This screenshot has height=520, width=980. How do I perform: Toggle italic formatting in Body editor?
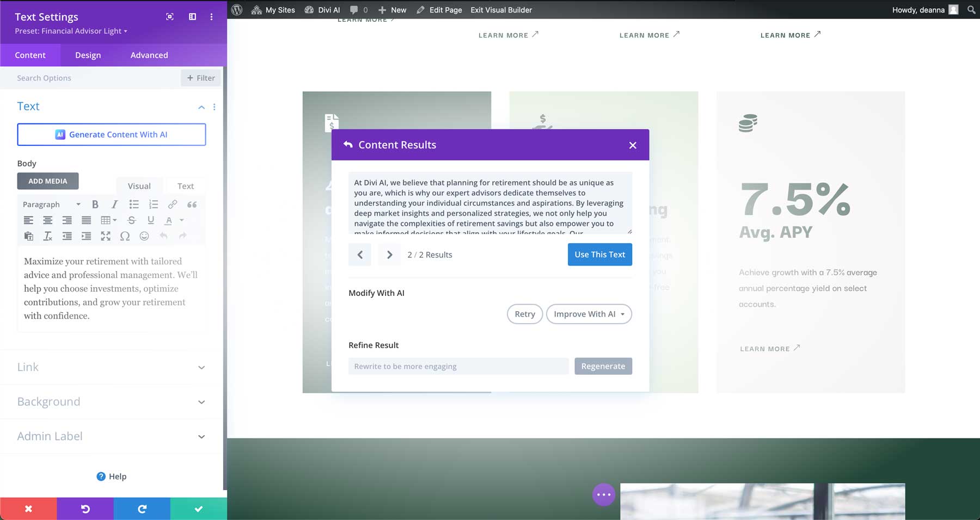pyautogui.click(x=114, y=205)
